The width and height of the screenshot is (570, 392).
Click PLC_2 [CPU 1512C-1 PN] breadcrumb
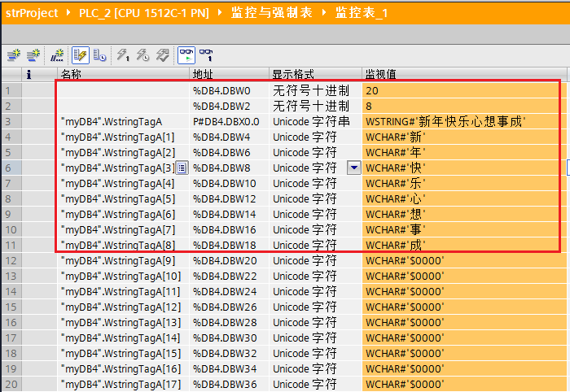point(144,13)
